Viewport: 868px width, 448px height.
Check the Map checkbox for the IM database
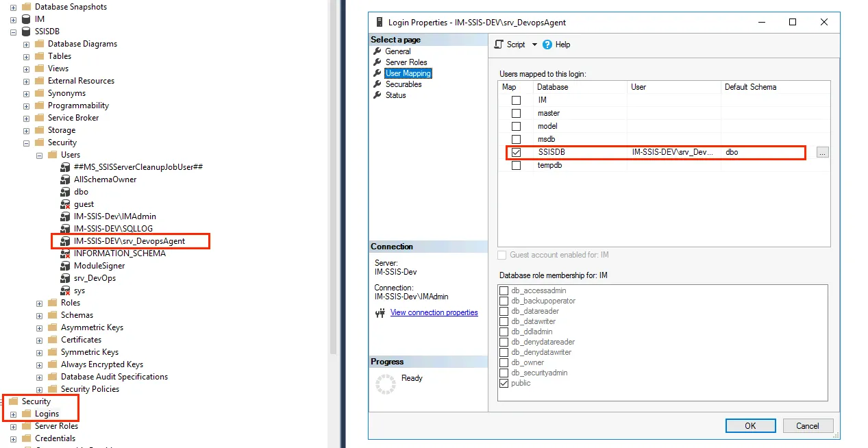[516, 99]
